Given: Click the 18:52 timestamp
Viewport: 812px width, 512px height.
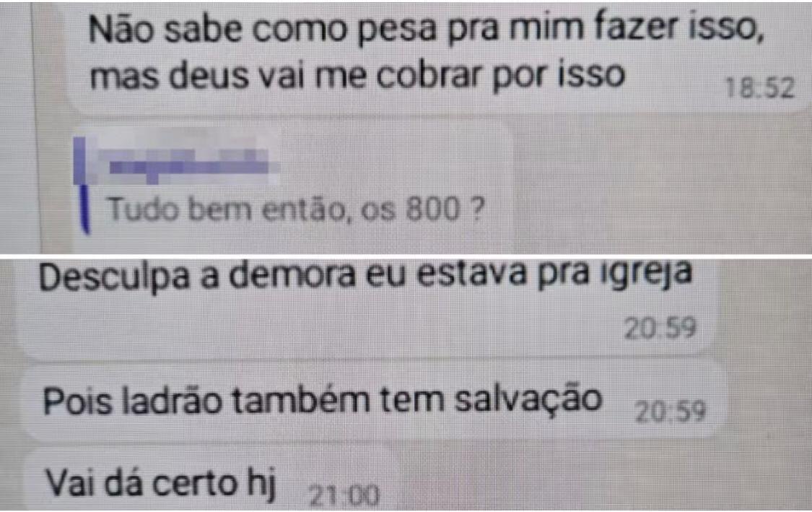Looking at the screenshot, I should tap(759, 88).
